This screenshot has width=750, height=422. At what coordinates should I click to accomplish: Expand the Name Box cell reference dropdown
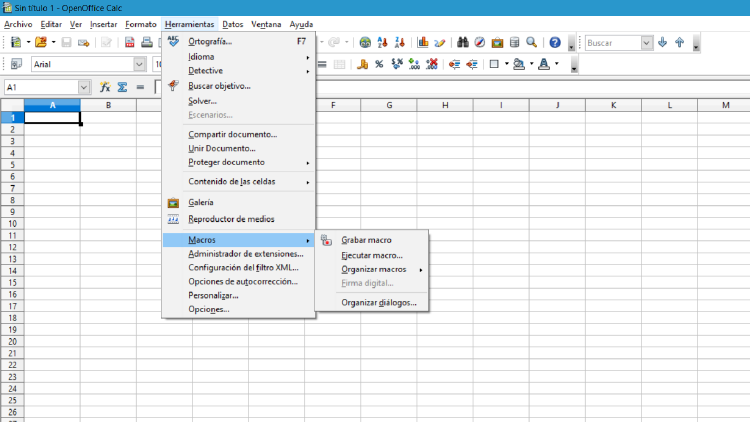[x=84, y=88]
